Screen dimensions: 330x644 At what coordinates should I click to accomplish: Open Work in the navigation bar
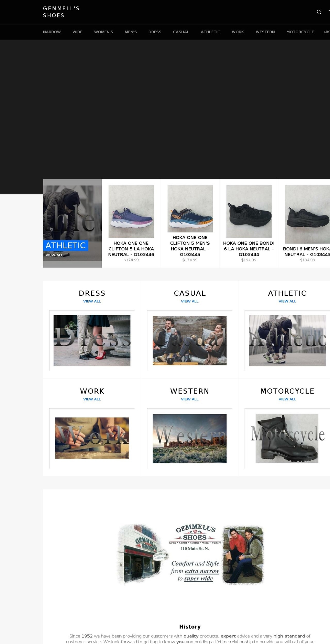(238, 32)
